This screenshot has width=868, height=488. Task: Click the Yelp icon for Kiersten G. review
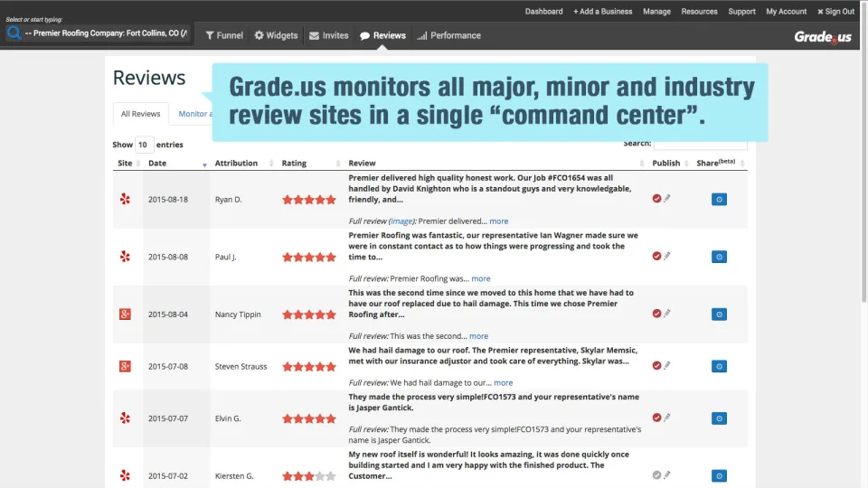pos(125,476)
